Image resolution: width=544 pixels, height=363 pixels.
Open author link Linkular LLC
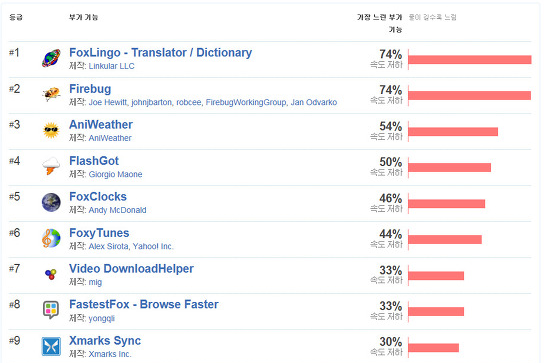coord(111,66)
